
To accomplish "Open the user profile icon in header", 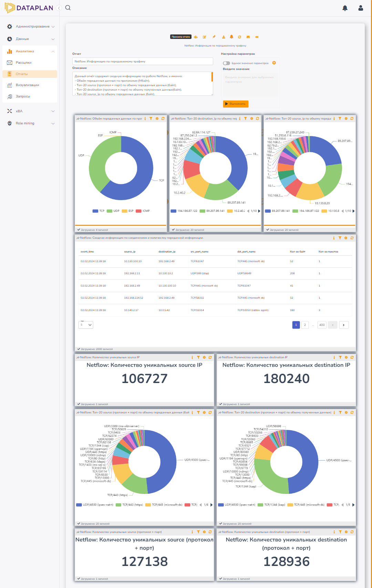I will point(361,8).
